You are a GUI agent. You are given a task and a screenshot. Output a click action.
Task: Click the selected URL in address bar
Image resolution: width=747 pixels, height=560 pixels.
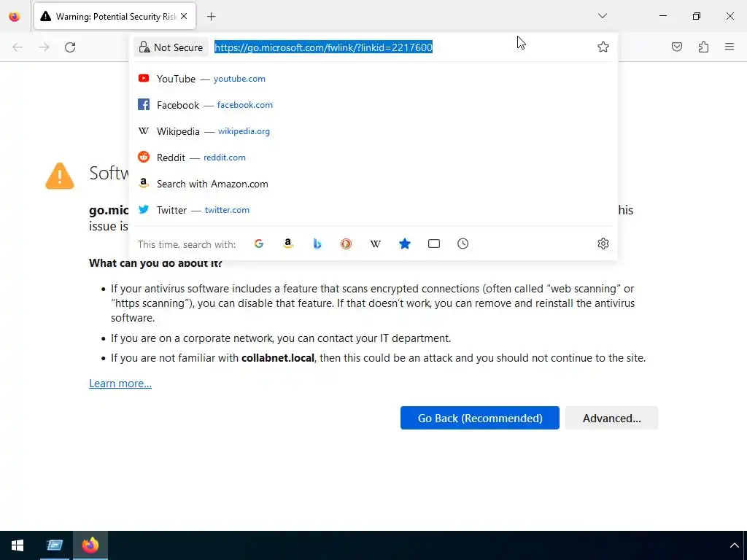pyautogui.click(x=323, y=47)
